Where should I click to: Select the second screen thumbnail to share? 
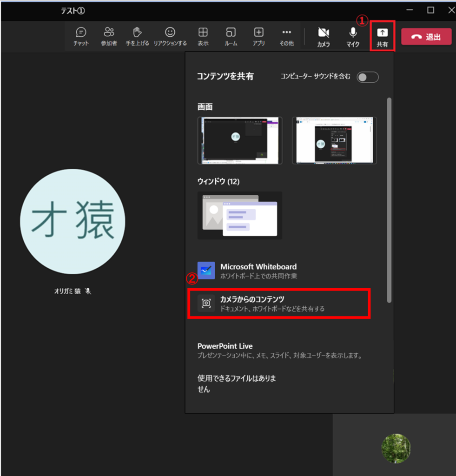[x=334, y=140]
